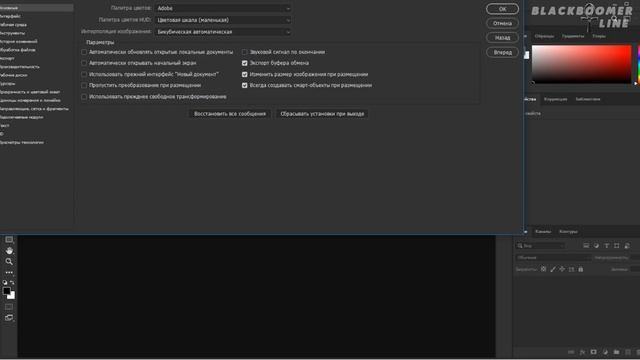Viewport: 640px width, 360px height.
Task: Click the new group folder icon
Action: (x=616, y=352)
